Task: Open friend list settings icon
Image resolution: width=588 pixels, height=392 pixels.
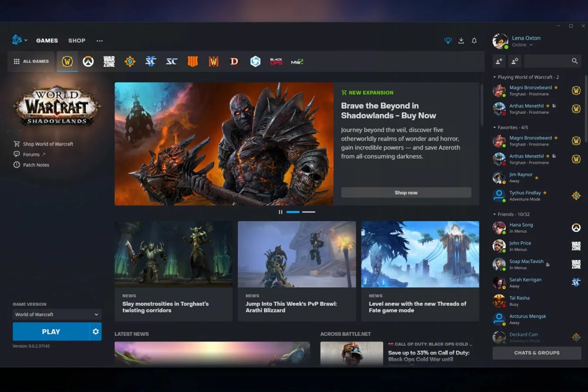Action: [x=514, y=61]
